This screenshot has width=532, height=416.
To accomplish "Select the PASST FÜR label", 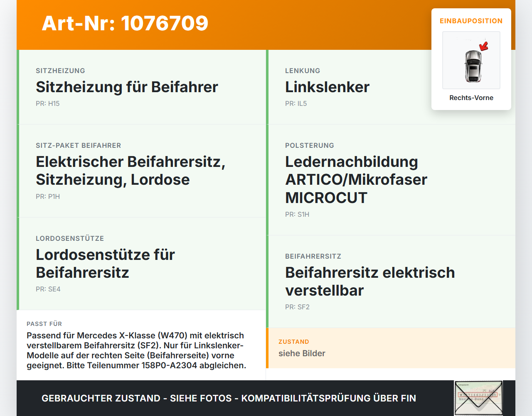I will click(44, 324).
